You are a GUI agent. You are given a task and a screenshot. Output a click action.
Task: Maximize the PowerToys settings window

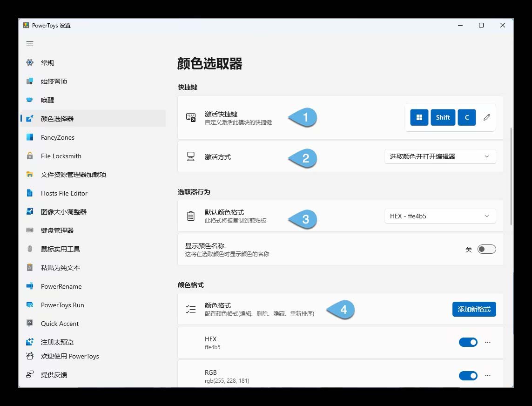pyautogui.click(x=481, y=25)
